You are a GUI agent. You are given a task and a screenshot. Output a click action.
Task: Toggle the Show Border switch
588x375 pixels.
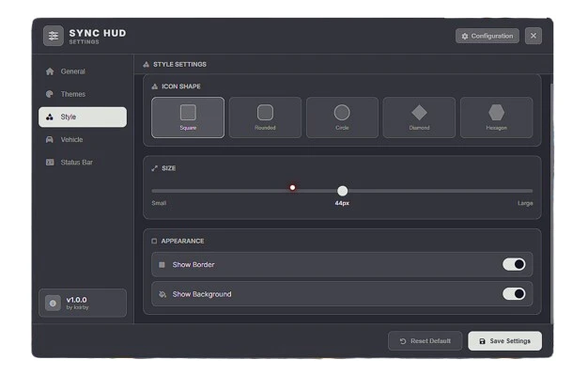514,264
